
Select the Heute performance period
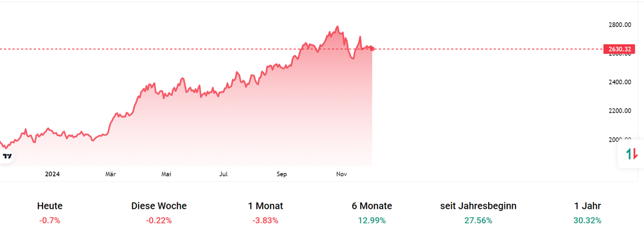[x=50, y=206]
